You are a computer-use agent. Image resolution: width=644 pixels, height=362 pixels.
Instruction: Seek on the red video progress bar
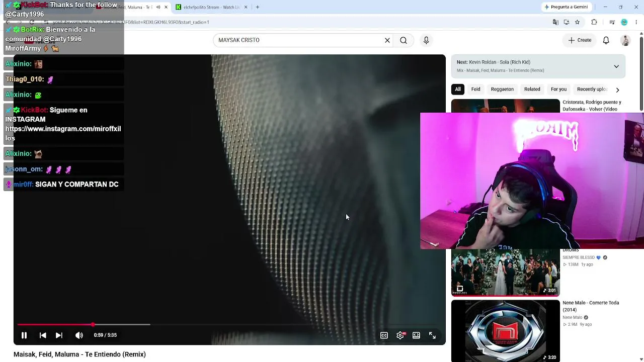point(229,325)
